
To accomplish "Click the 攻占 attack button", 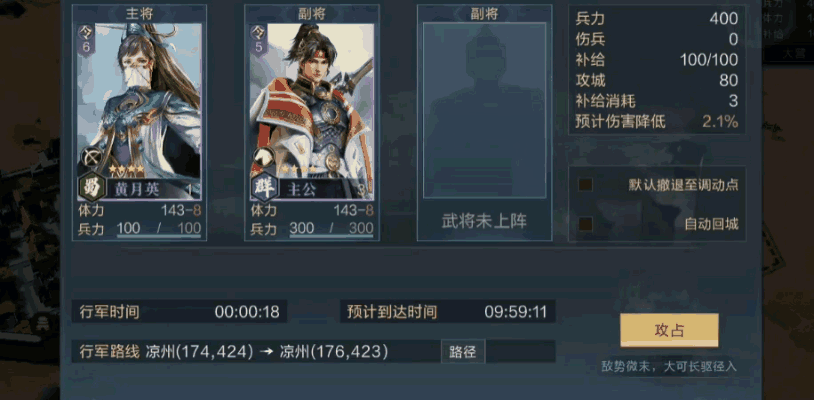I will point(669,330).
